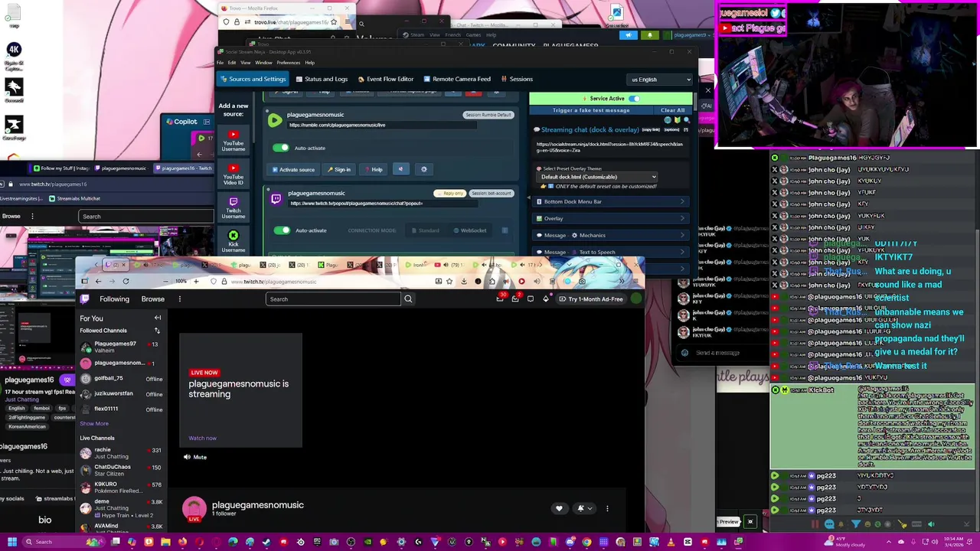Click Try 1-Month Ad-Free button

click(x=591, y=299)
